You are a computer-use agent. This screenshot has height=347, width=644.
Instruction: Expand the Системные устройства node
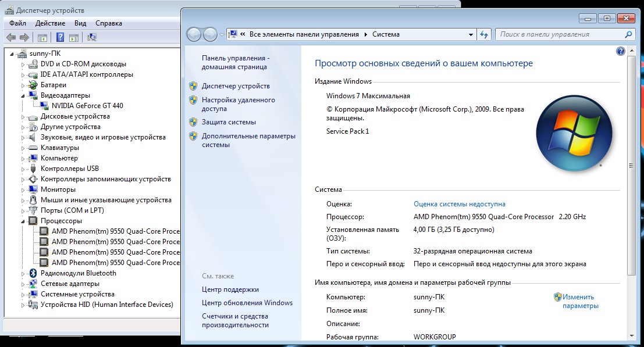pos(23,295)
